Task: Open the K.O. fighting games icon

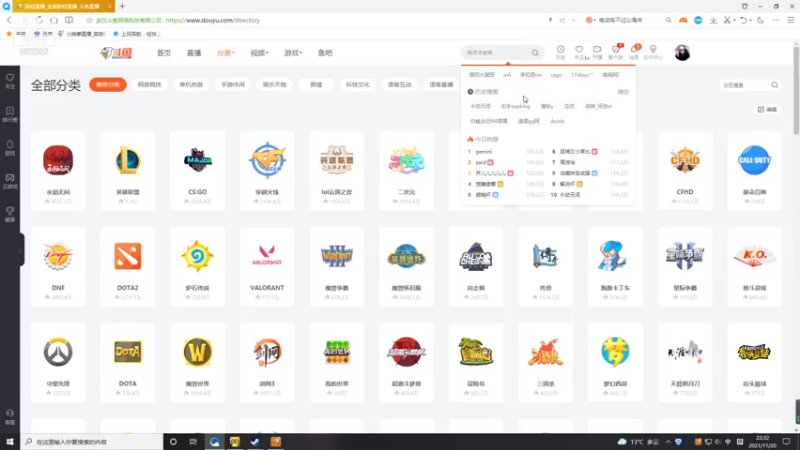Action: point(754,256)
